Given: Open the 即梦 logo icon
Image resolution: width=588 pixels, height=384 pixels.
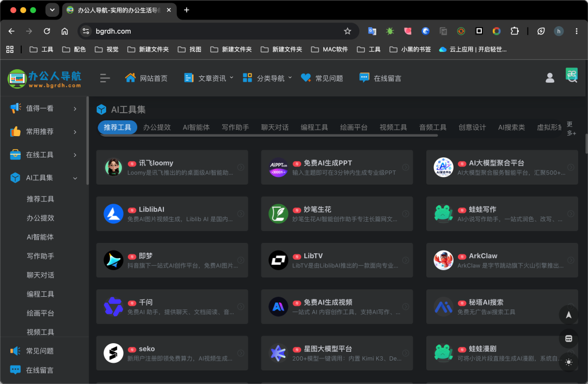Looking at the screenshot, I should coord(113,260).
